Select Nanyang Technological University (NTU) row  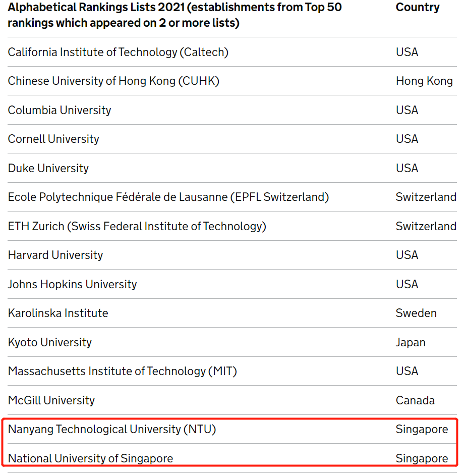[112, 429]
